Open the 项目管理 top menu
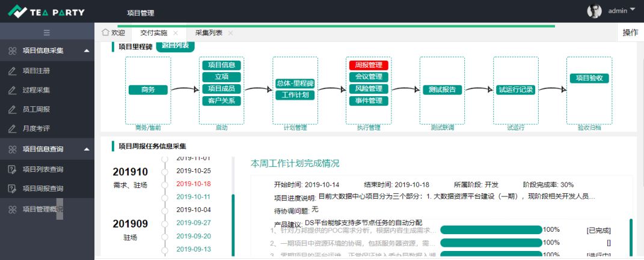Image resolution: width=644 pixels, height=260 pixels. [x=141, y=13]
